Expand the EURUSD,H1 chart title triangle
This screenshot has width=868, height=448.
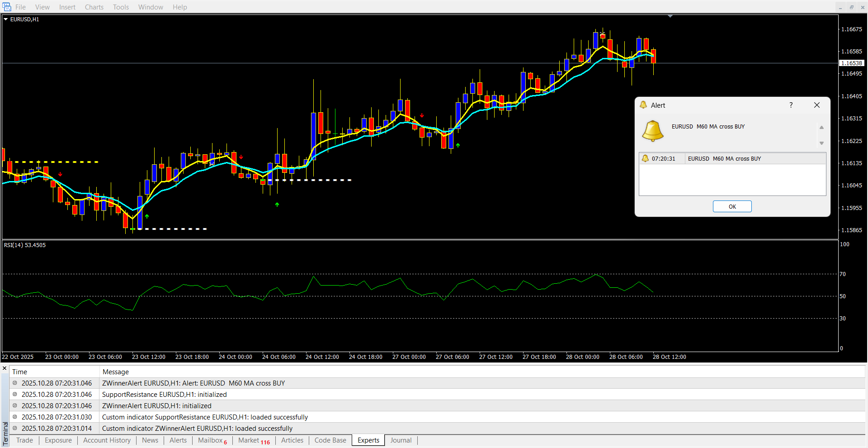pyautogui.click(x=6, y=19)
